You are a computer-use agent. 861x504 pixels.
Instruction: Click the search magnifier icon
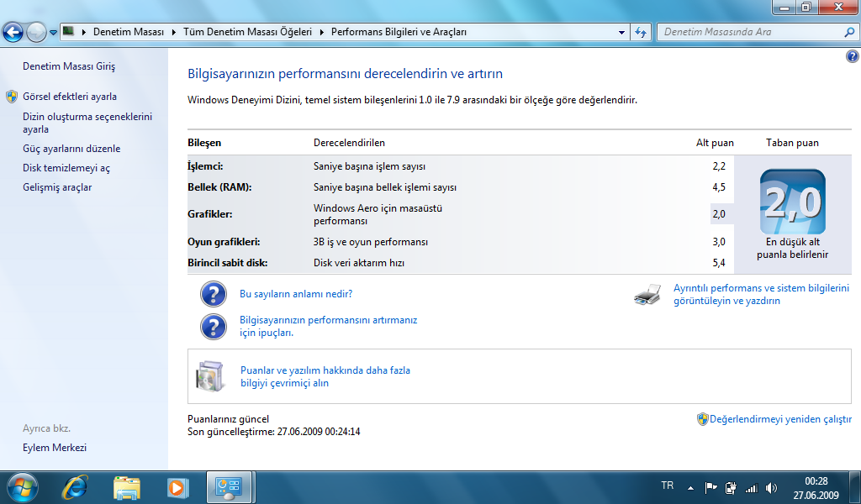click(x=849, y=33)
